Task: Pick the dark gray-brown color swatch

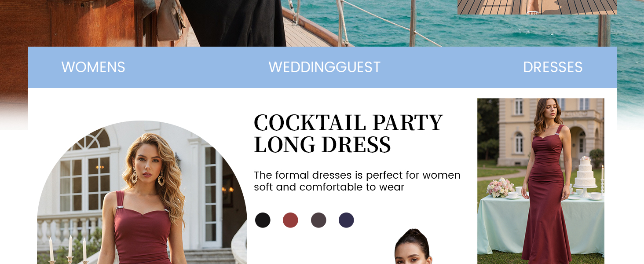Action: 318,220
